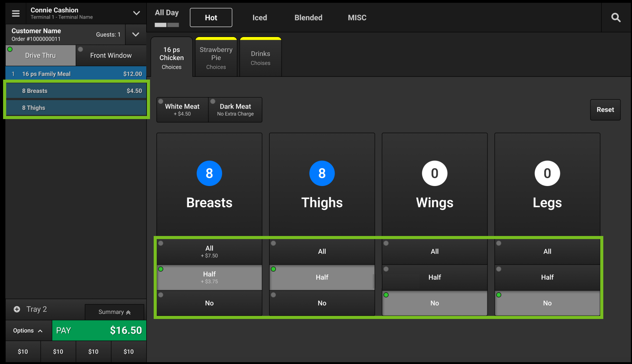The width and height of the screenshot is (632, 364).
Task: Click the All Day page indicator
Action: [x=167, y=25]
